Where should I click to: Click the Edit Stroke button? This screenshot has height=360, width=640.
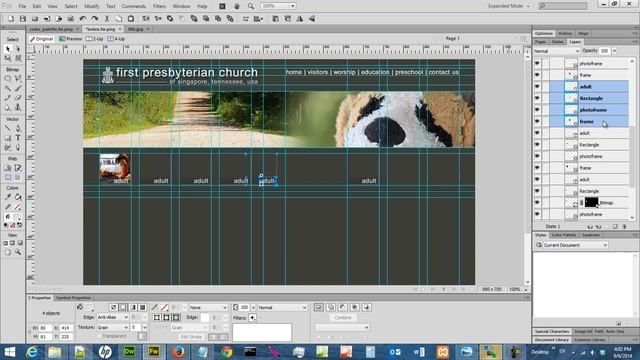click(x=191, y=337)
